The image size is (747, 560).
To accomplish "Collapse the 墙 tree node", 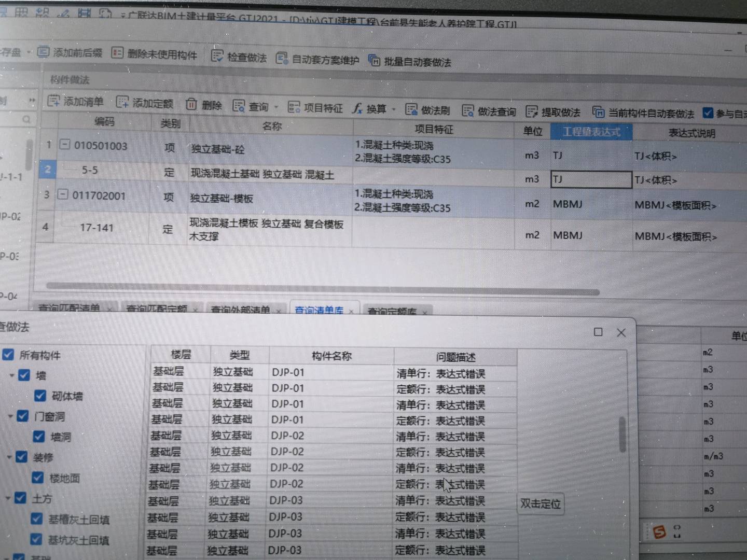I will tap(11, 375).
